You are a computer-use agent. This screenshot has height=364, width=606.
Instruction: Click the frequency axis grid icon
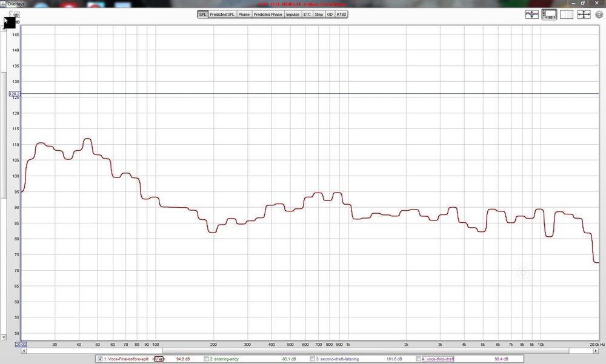click(x=566, y=15)
